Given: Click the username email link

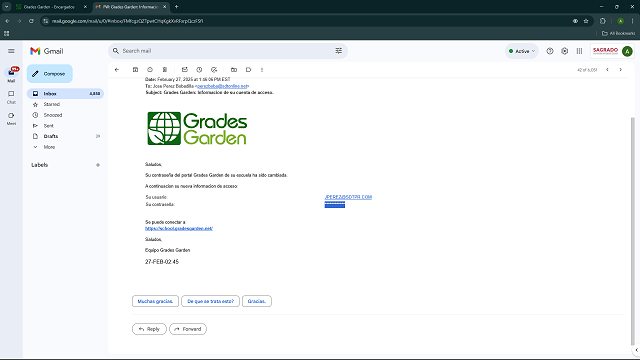Looking at the screenshot, I should [348, 197].
